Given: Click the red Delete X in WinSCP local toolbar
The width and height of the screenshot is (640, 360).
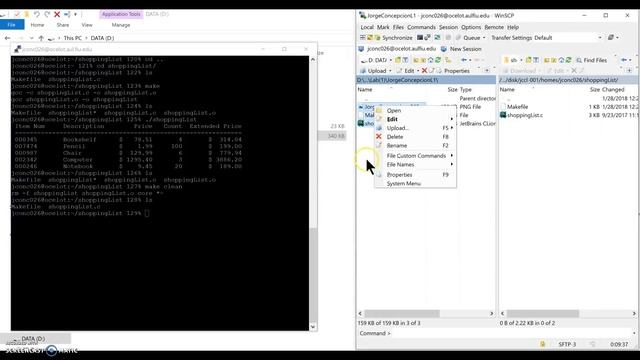Looking at the screenshot, I should [424, 71].
